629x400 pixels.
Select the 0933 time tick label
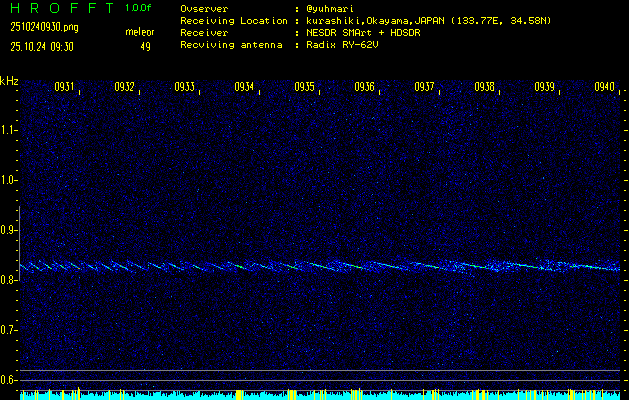click(184, 87)
